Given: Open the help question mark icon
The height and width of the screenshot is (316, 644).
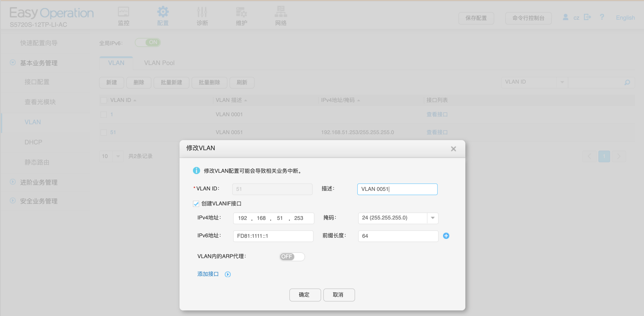Looking at the screenshot, I should pyautogui.click(x=602, y=17).
